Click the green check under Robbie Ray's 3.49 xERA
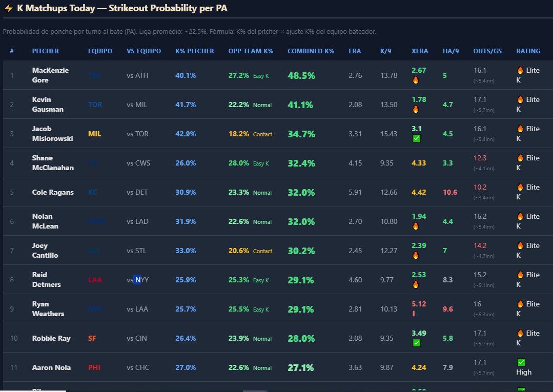553x392 pixels. click(x=417, y=343)
